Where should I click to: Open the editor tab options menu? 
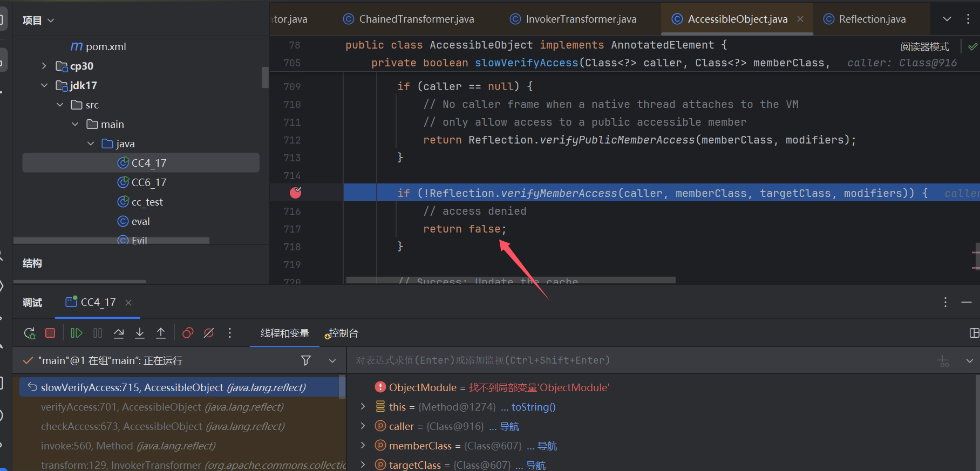pos(968,19)
